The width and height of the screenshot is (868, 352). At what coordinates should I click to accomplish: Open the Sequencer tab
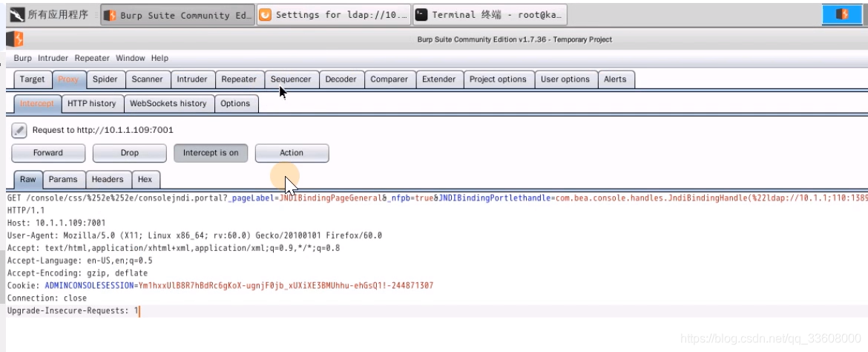(291, 79)
